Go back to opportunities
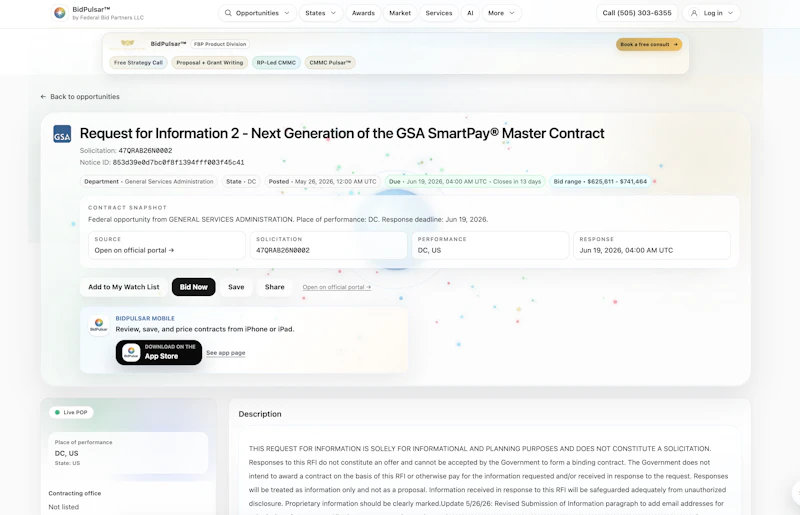Viewport: 800px width, 515px height. pos(80,96)
